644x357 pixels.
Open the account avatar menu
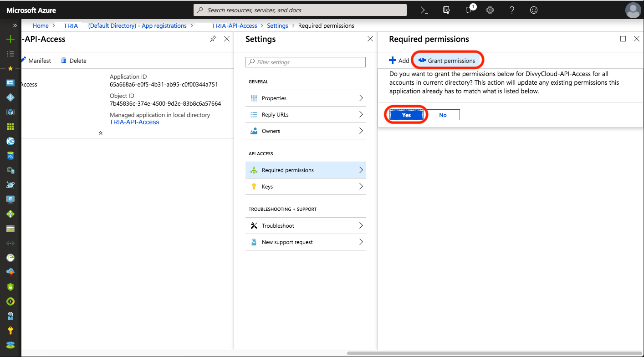pyautogui.click(x=633, y=10)
